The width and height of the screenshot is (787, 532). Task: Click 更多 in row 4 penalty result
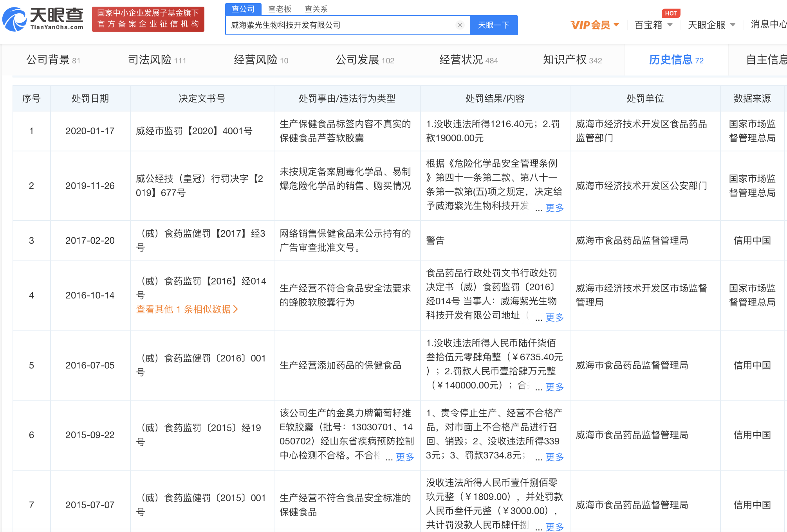[554, 317]
